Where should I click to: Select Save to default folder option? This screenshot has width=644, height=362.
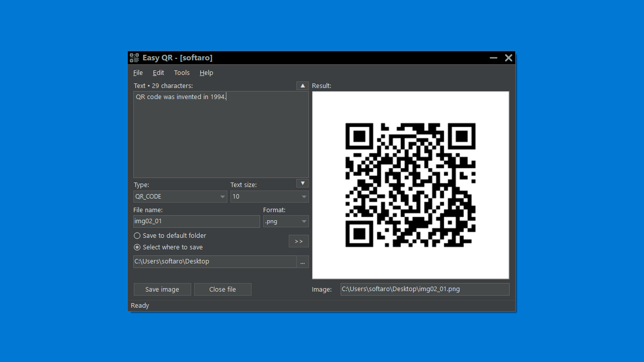click(x=170, y=235)
